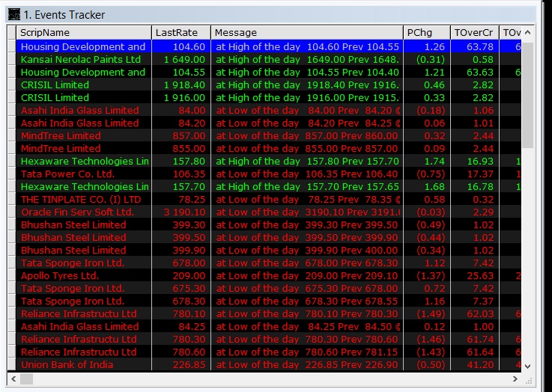
Task: Click the partially visible TOv column header
Action: point(510,33)
